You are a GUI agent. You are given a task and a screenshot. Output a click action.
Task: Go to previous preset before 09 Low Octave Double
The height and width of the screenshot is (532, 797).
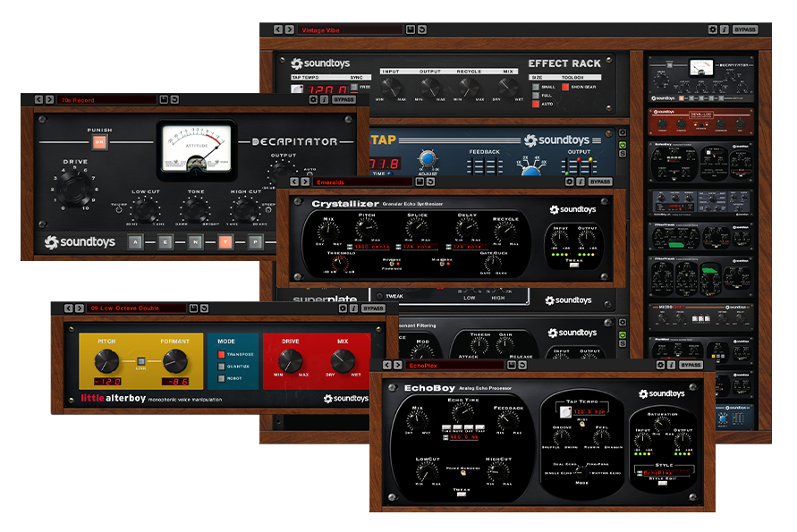click(69, 308)
